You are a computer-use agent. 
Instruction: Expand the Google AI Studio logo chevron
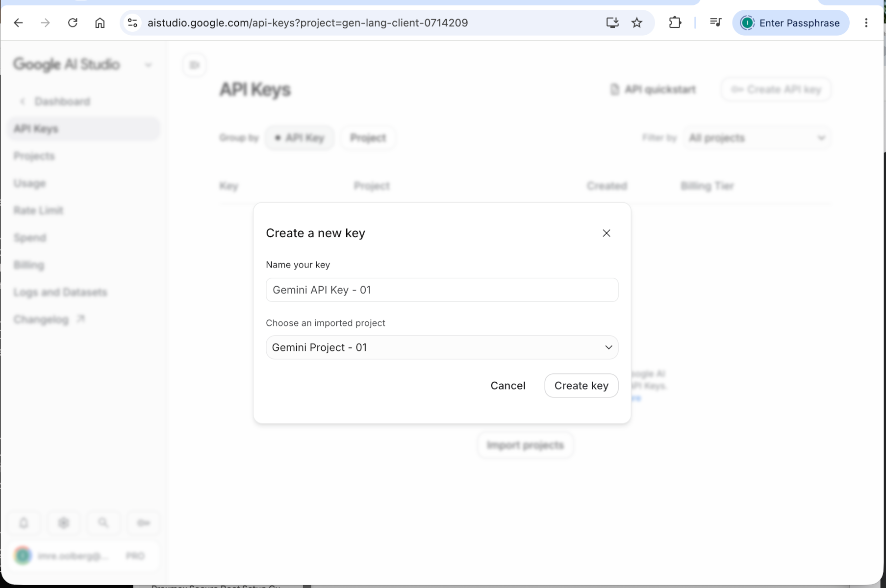click(x=148, y=65)
